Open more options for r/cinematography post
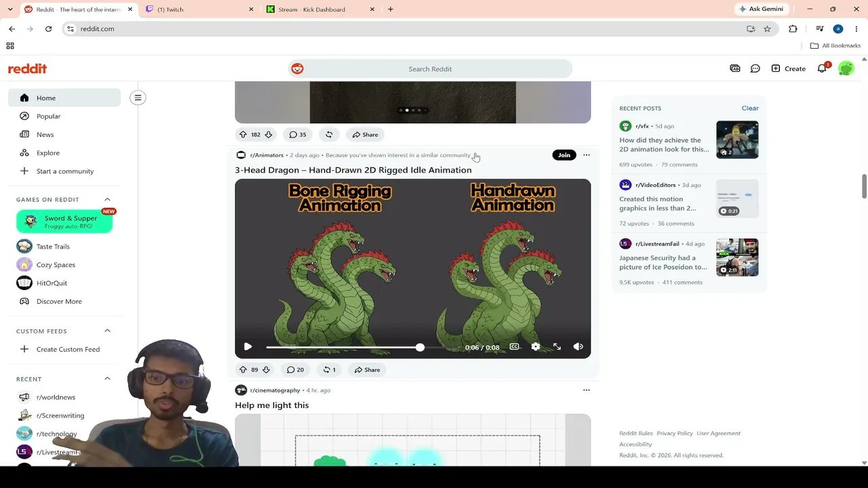This screenshot has width=868, height=488. (x=587, y=390)
